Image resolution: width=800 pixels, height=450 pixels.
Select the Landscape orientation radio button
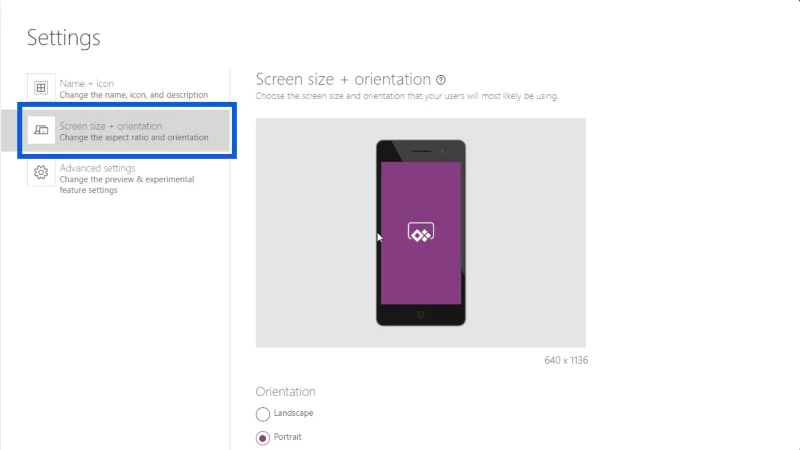pos(263,414)
